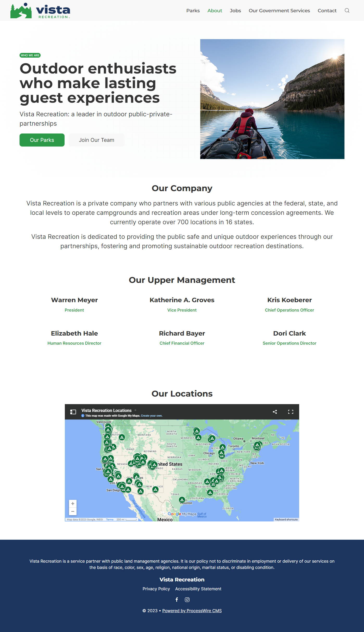The image size is (364, 632).
Task: Open the Privacy Policy link
Action: point(156,589)
